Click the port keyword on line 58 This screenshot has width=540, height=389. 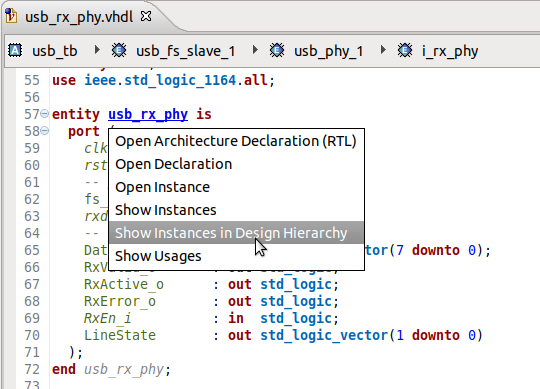click(x=84, y=131)
